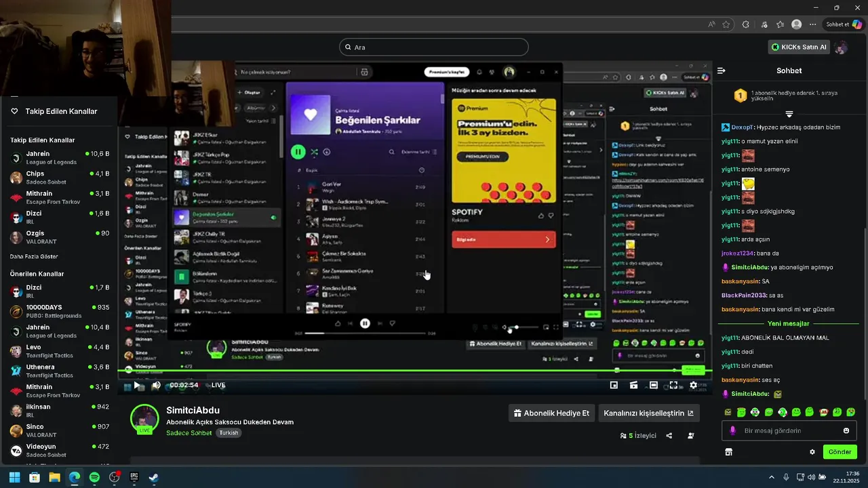868x488 pixels.
Task: Focus the Ara search field
Action: [x=434, y=47]
